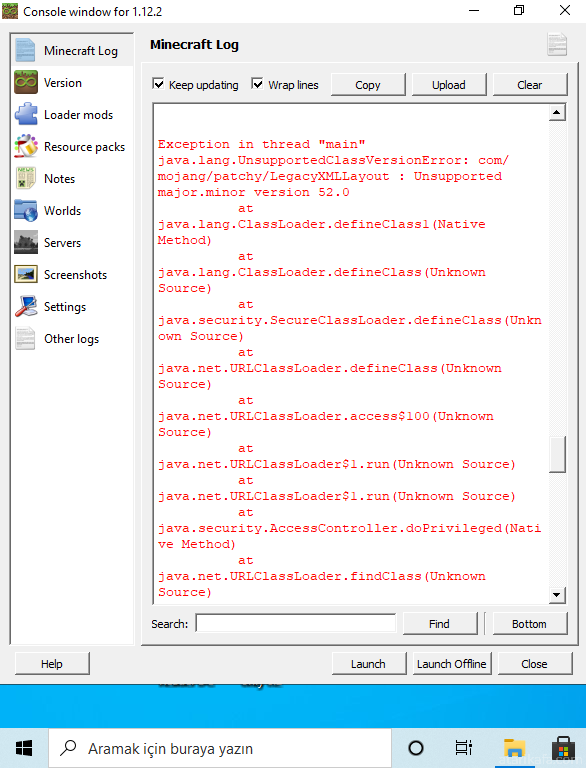The width and height of the screenshot is (586, 768).
Task: Click the Notes newspaper icon
Action: (25, 178)
